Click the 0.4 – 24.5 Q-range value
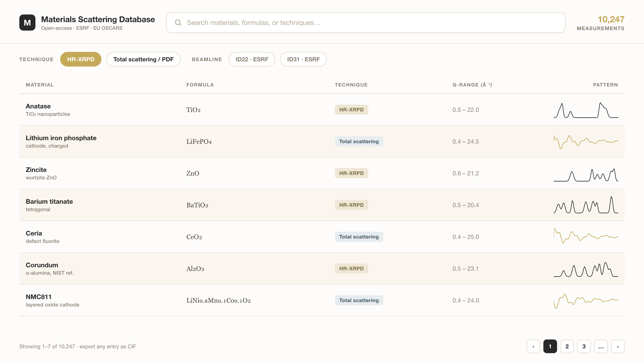This screenshot has height=362, width=644. [465, 141]
